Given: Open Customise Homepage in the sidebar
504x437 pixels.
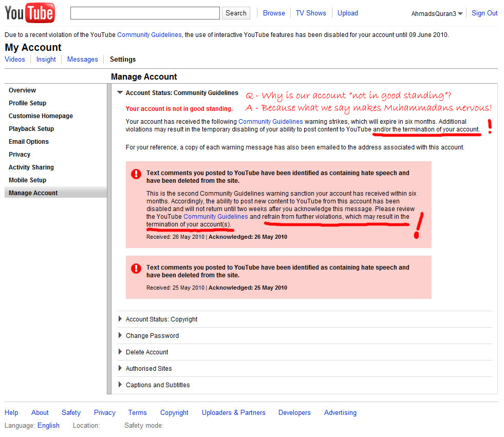Looking at the screenshot, I should pyautogui.click(x=41, y=116).
